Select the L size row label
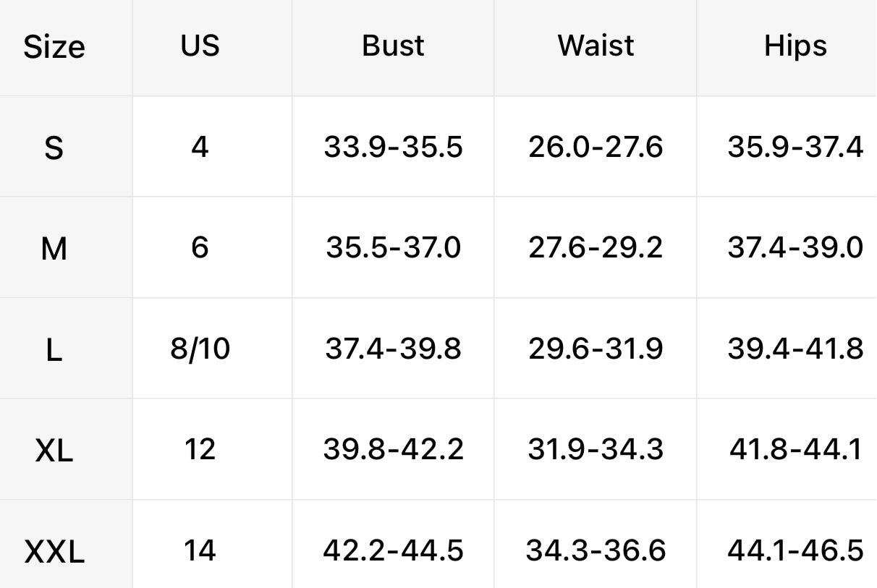The width and height of the screenshot is (877, 588). (54, 351)
